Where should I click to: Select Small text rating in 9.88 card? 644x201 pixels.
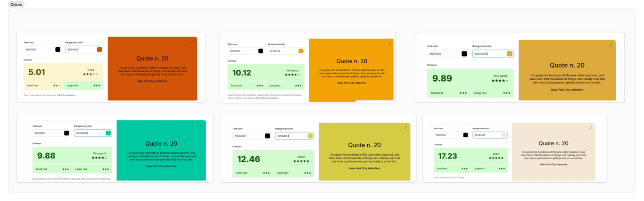52,169
